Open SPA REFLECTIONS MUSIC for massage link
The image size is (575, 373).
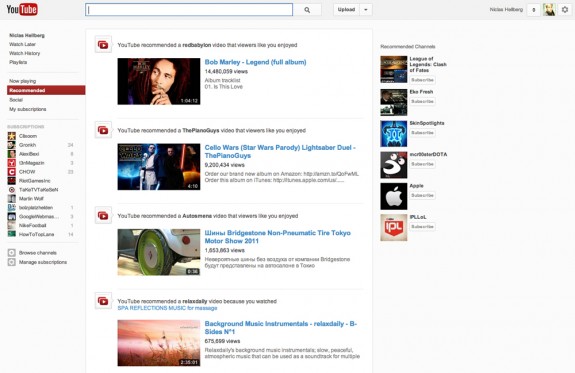(167, 308)
